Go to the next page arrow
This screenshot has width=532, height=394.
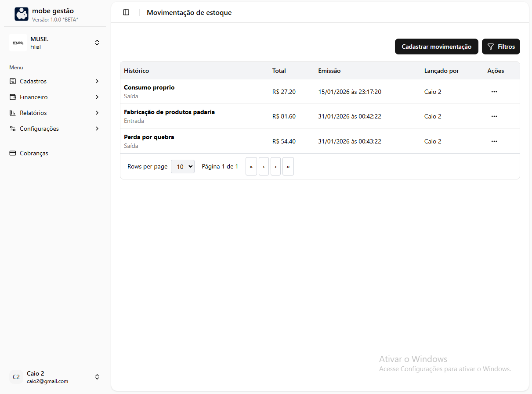click(275, 167)
